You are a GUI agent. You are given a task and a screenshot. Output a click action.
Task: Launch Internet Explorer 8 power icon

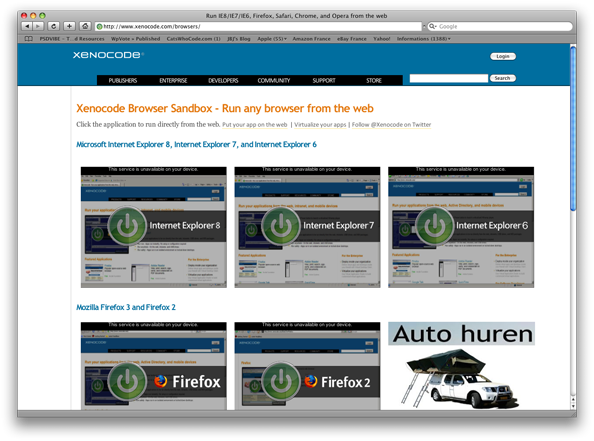[127, 225]
